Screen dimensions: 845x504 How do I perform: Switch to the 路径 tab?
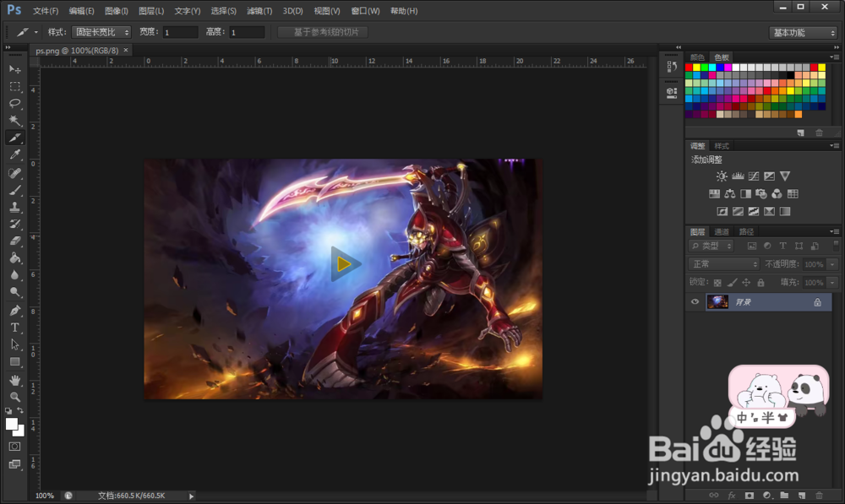[x=746, y=231]
